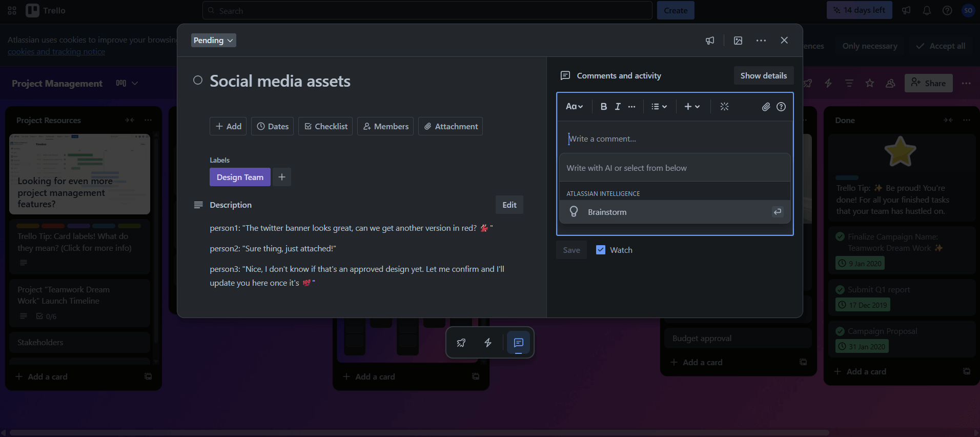Click Accept all cookies
The width and height of the screenshot is (980, 437).
tap(941, 46)
